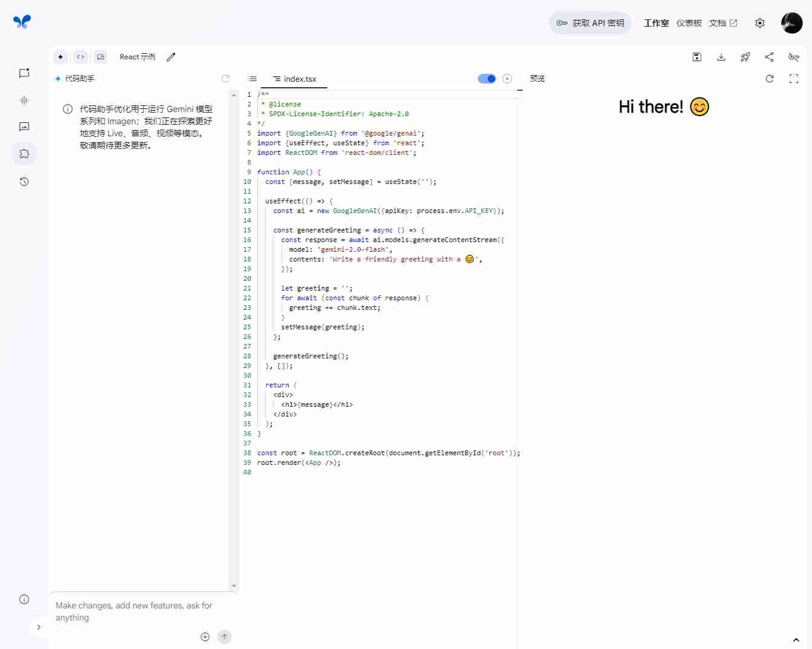Toggle the blue code/preview switch
Image resolution: width=812 pixels, height=649 pixels.
point(487,79)
